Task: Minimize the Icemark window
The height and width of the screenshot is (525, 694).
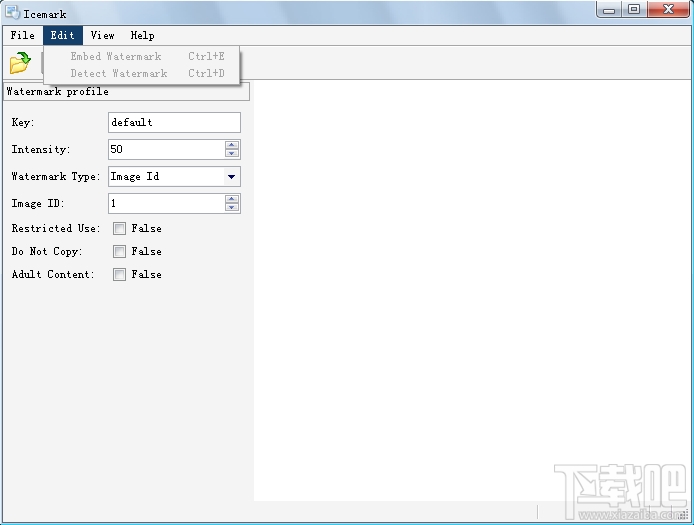Action: [609, 9]
